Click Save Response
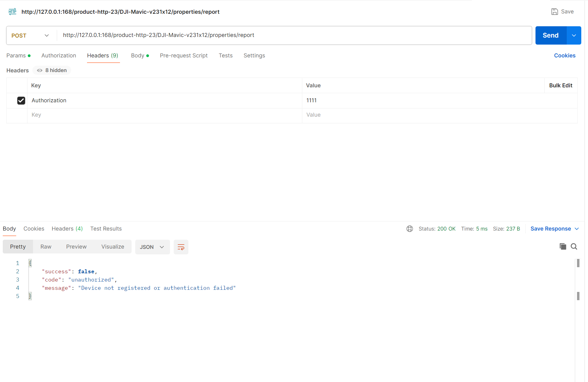588x382 pixels. (551, 229)
